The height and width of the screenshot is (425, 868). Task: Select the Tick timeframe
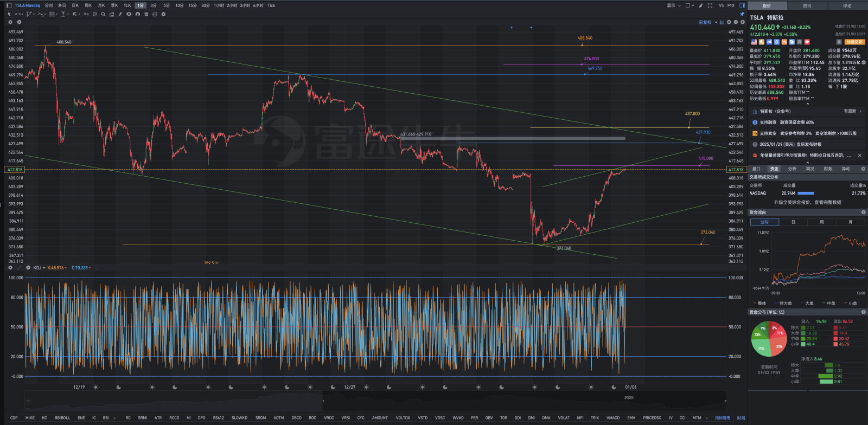[271, 5]
